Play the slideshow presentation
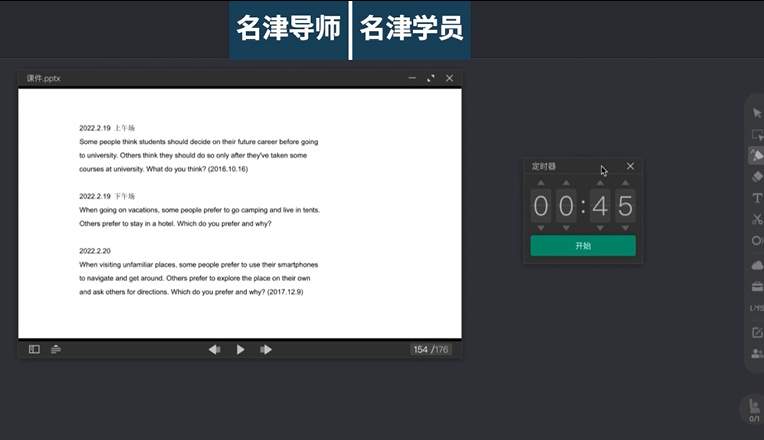 click(240, 349)
